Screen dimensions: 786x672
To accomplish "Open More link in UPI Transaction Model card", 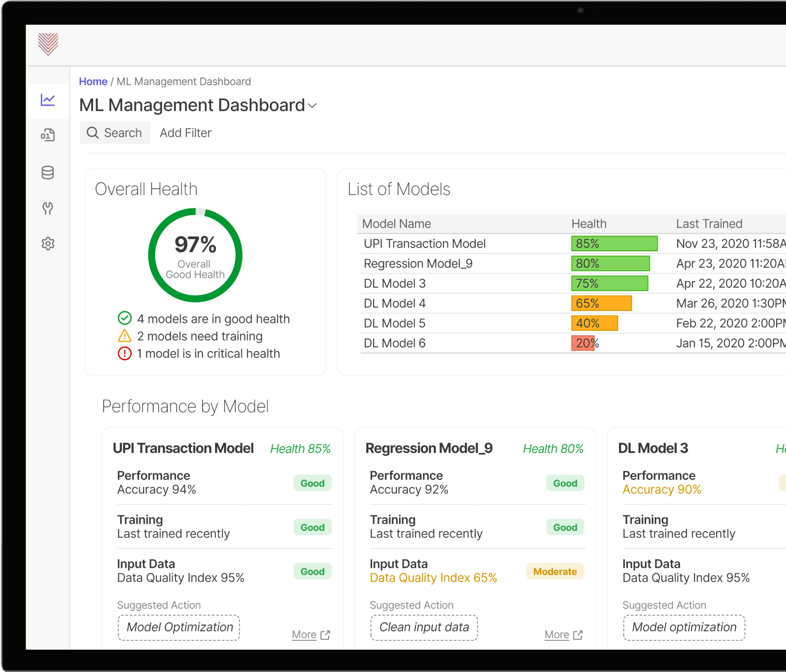I will tap(304, 635).
